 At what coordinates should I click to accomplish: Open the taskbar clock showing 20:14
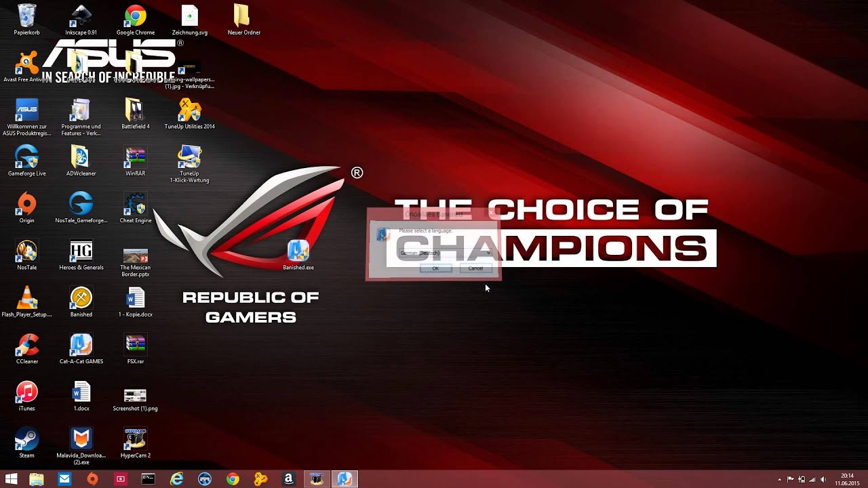[847, 479]
